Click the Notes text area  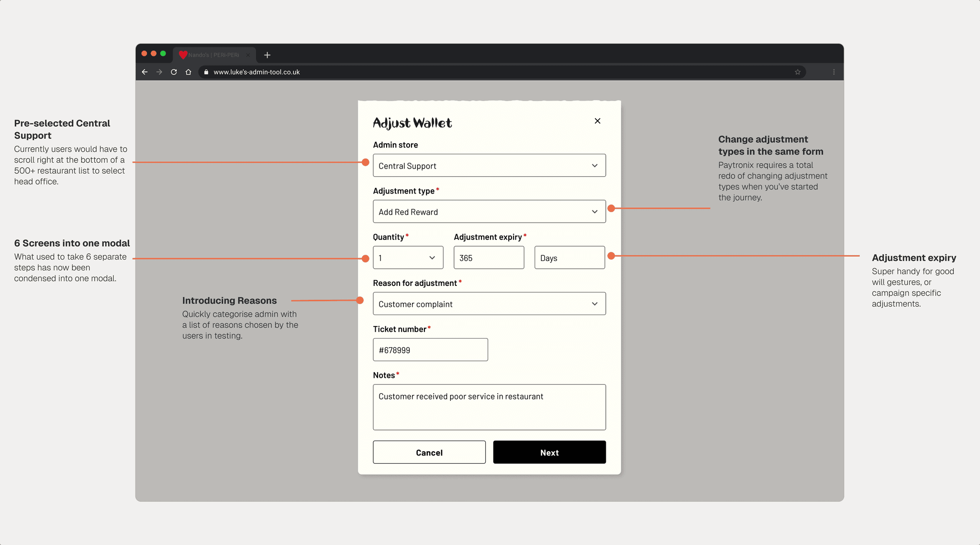click(x=489, y=407)
